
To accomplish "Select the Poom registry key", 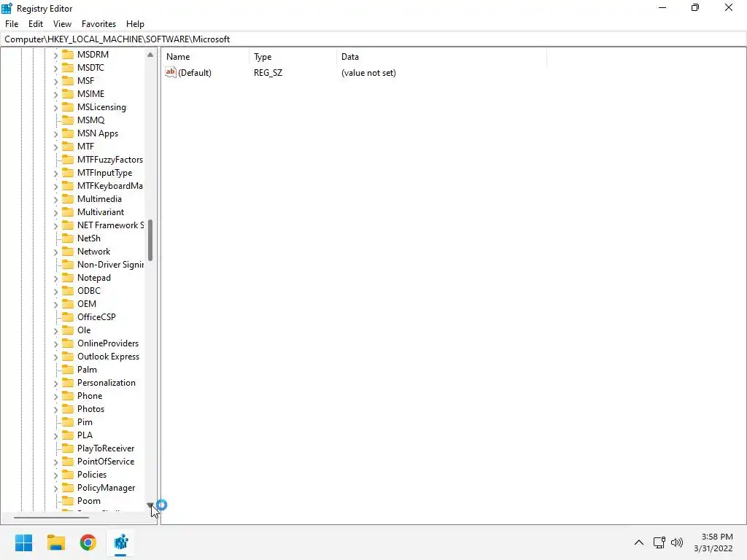I will click(x=88, y=501).
